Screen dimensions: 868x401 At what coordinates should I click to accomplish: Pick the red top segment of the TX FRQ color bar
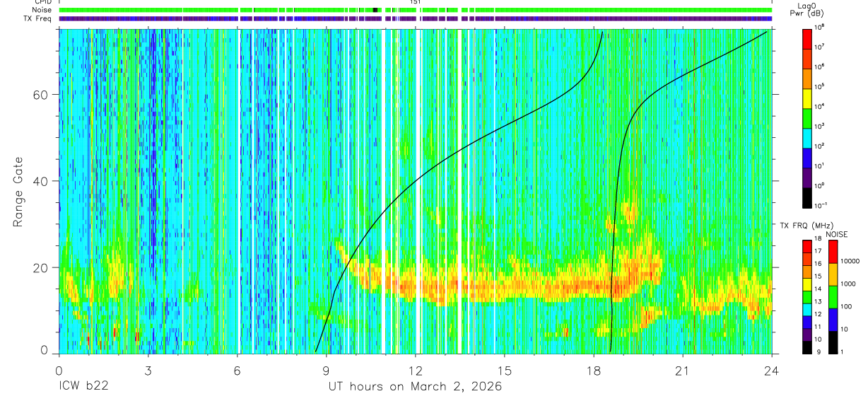[807, 247]
